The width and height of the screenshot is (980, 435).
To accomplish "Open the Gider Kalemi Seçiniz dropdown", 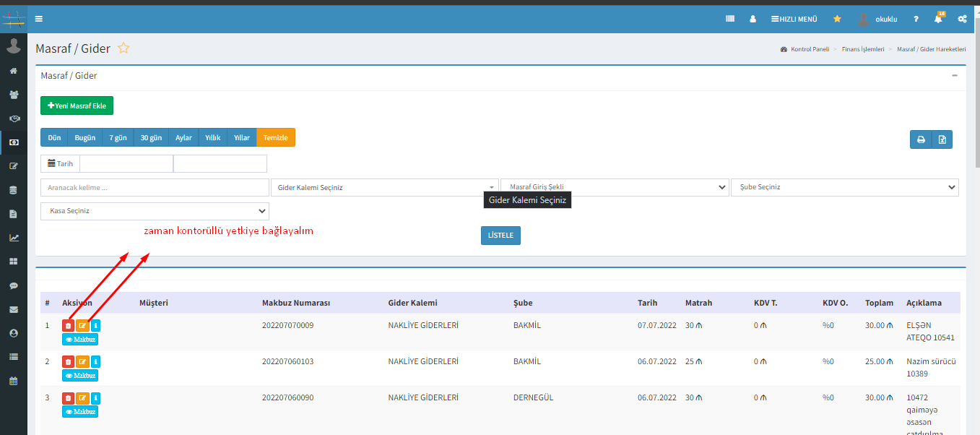I will pyautogui.click(x=383, y=187).
